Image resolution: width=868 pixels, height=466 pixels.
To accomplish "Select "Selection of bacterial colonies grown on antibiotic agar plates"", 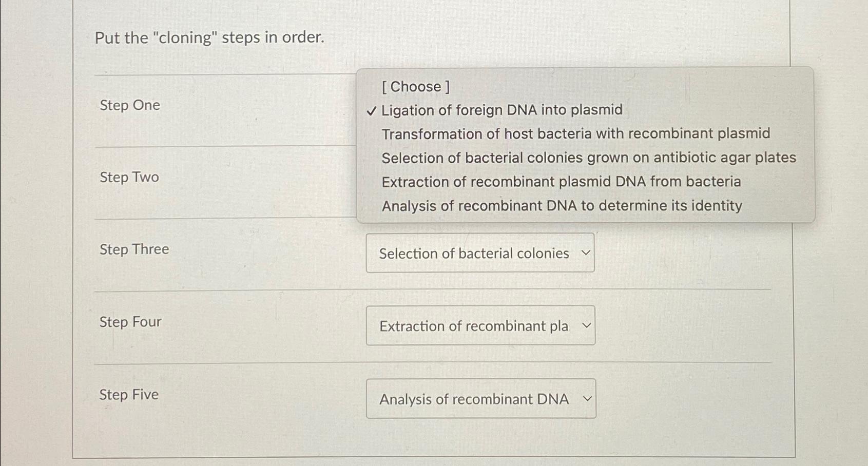I will [589, 158].
